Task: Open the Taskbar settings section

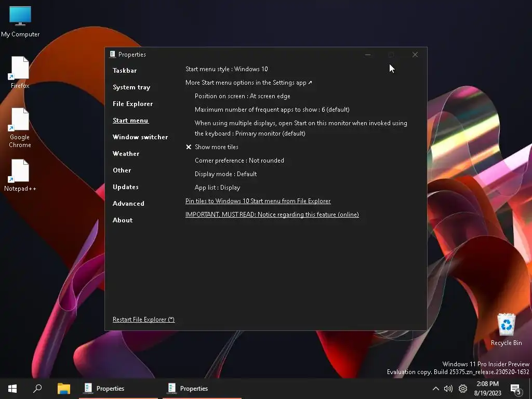Action: [125, 71]
